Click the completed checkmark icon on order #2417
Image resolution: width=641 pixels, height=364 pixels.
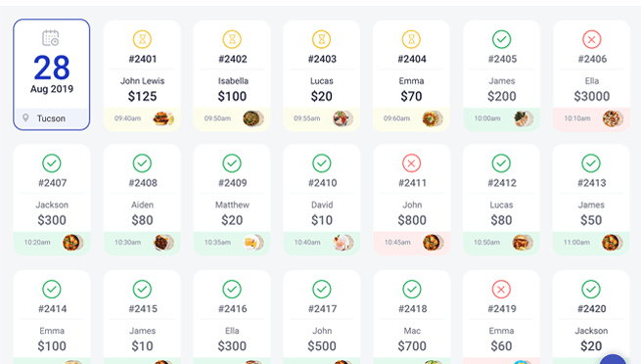coord(322,290)
